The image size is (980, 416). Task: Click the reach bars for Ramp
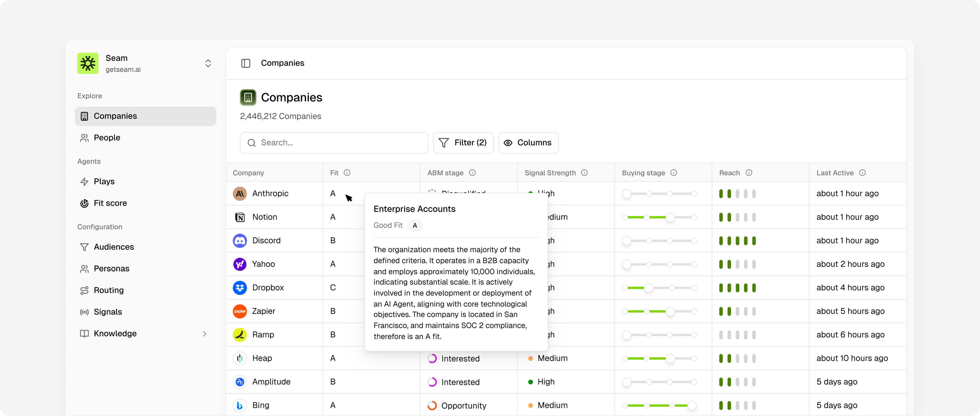click(737, 335)
